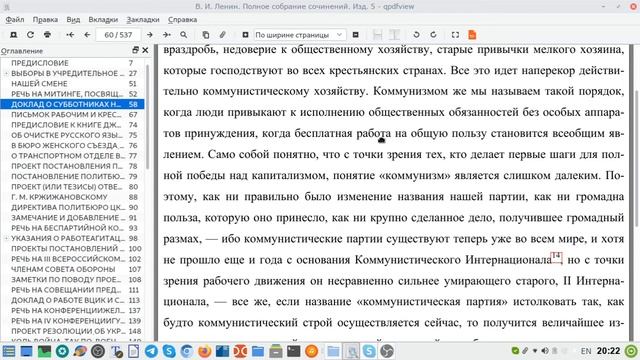The image size is (640, 360).
Task: Go to previous page arrow
Action: click(x=87, y=35)
